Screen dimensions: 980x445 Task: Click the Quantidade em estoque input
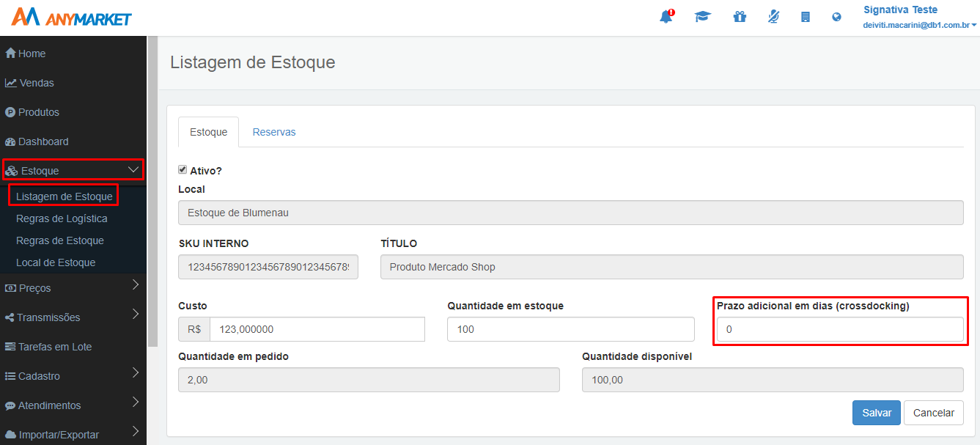point(571,329)
